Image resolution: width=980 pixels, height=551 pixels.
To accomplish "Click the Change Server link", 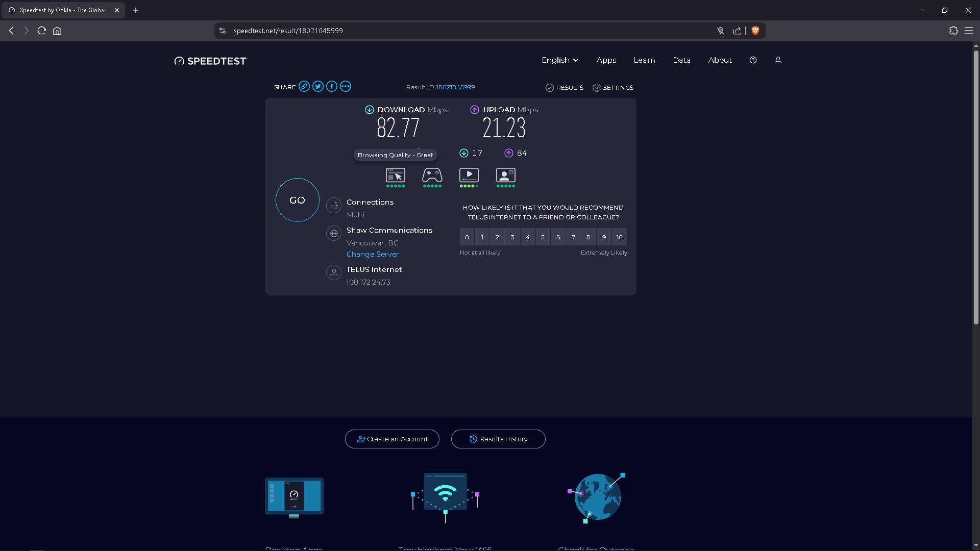I will (x=373, y=254).
